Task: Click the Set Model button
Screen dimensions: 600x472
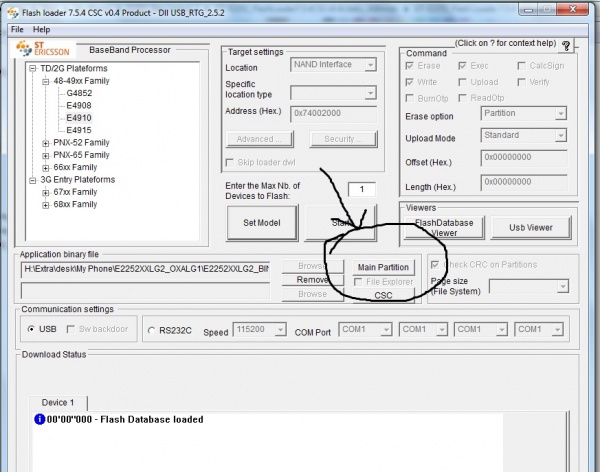Action: click(x=262, y=223)
